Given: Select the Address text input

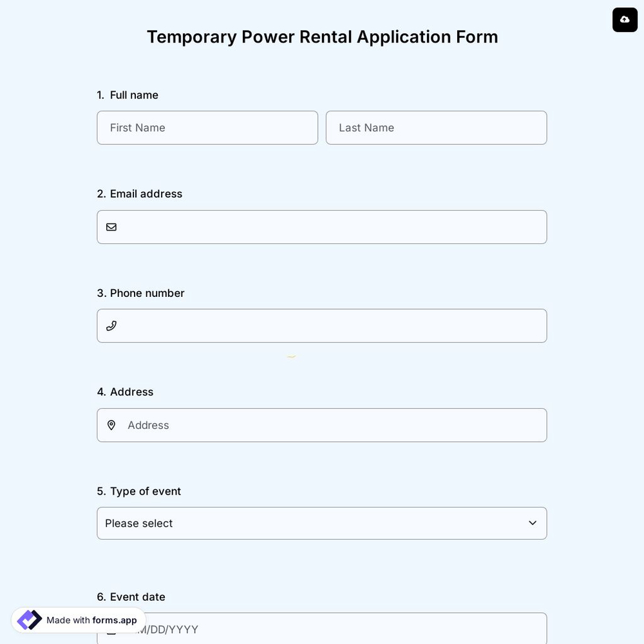Looking at the screenshot, I should [x=322, y=425].
